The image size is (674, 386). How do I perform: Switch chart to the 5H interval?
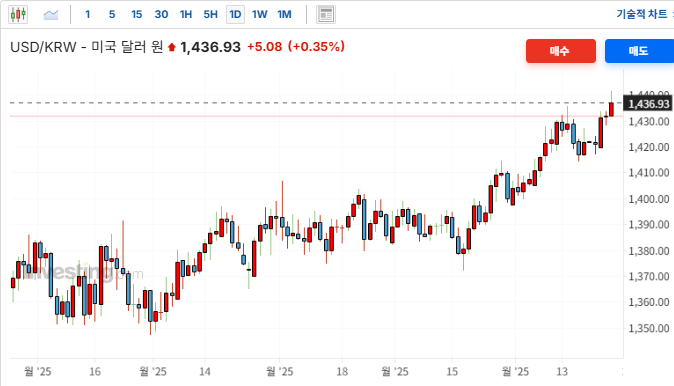tap(210, 15)
